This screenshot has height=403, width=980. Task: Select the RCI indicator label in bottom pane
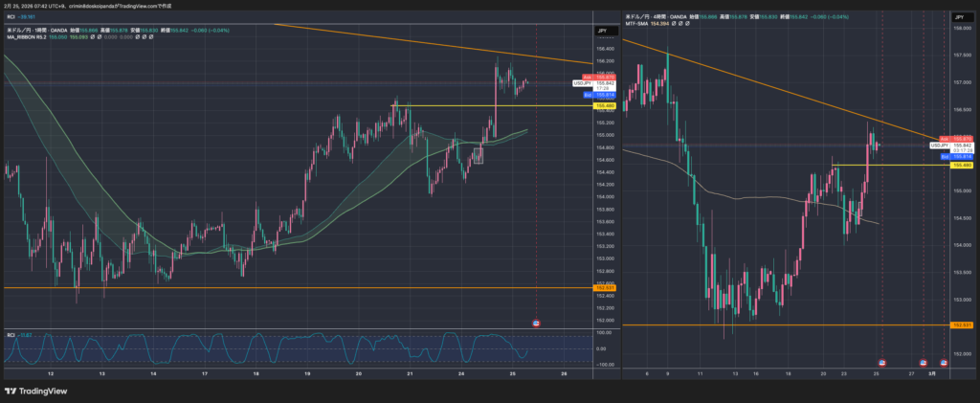pyautogui.click(x=11, y=334)
